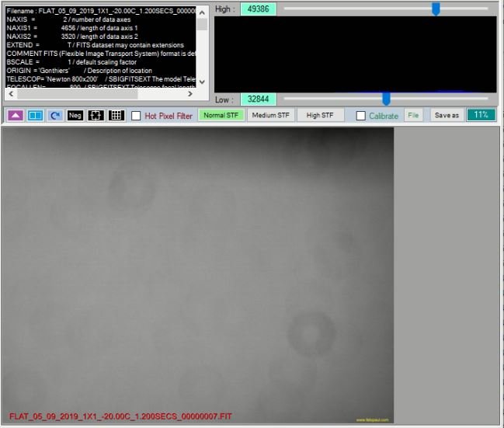The width and height of the screenshot is (504, 428).
Task: Click the horizontal scrollbar thumb in header panel
Action: [78, 94]
